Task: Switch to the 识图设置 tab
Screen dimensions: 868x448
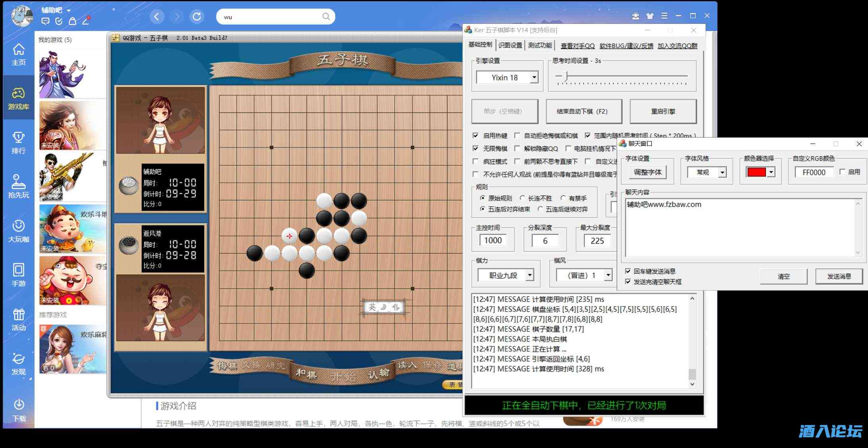Action: [510, 45]
